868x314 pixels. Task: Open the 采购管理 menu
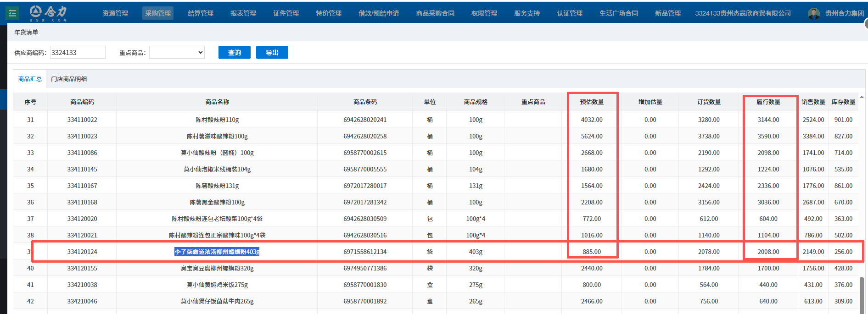(158, 13)
